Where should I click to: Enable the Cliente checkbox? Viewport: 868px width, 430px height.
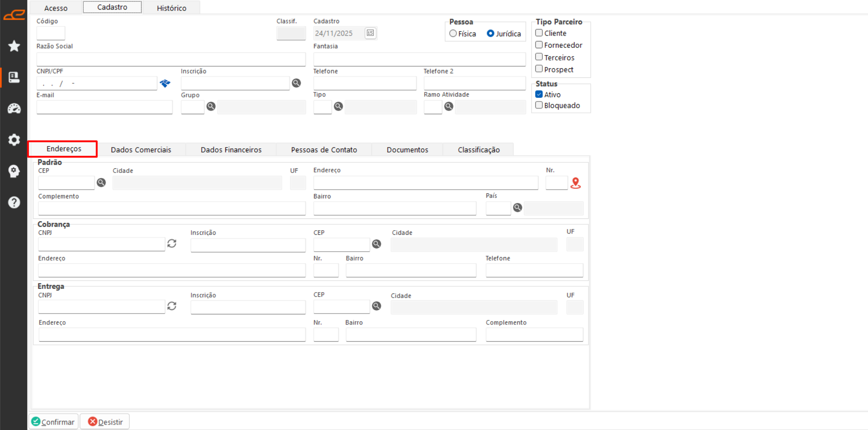click(539, 33)
